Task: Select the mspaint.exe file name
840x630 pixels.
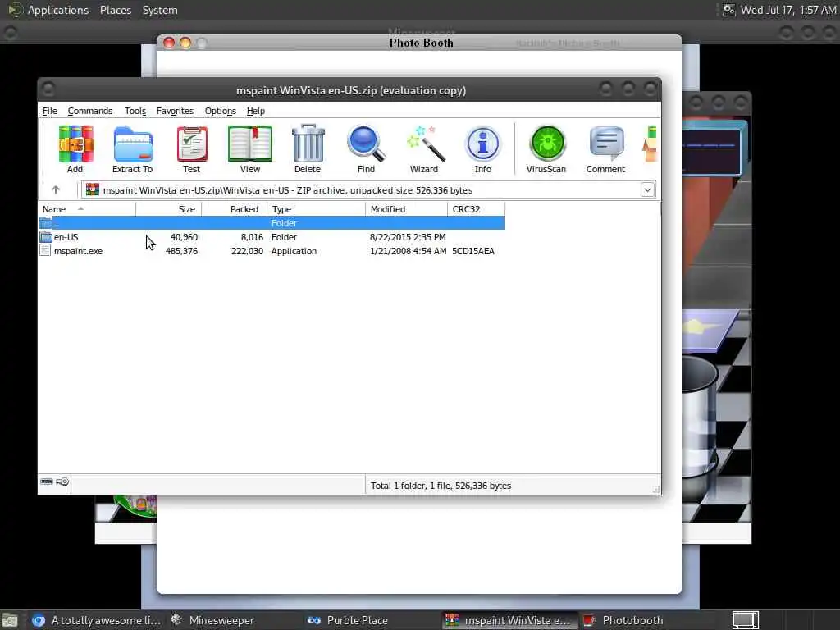Action: click(78, 251)
